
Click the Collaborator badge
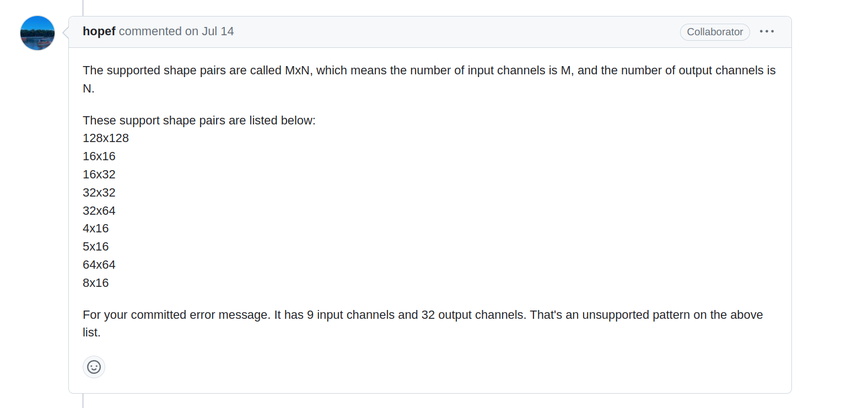click(x=715, y=32)
